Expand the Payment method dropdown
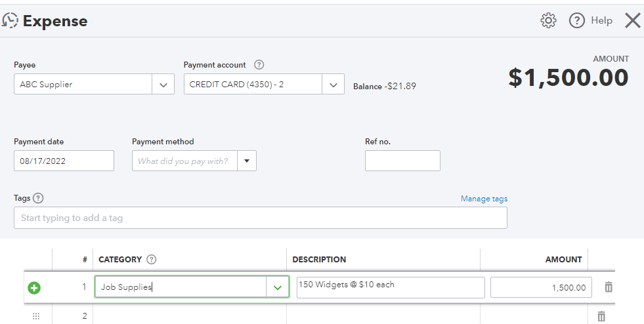Image resolution: width=644 pixels, height=324 pixels. coord(247,161)
